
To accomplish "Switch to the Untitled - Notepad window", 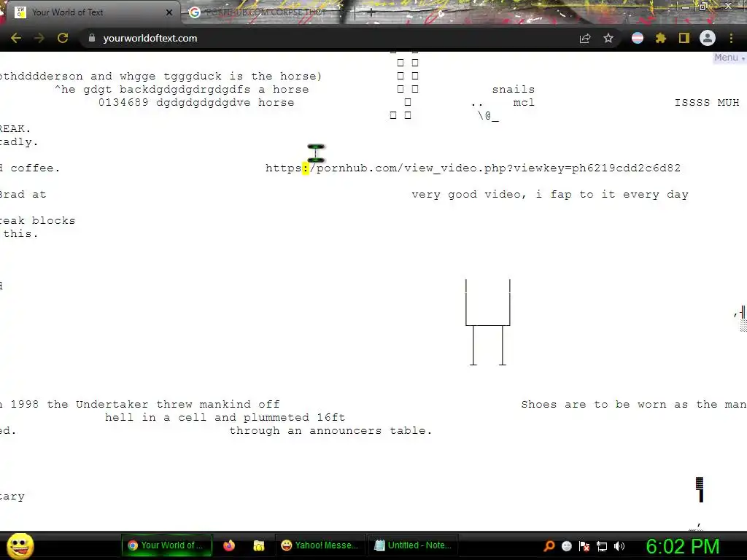I will pyautogui.click(x=413, y=545).
